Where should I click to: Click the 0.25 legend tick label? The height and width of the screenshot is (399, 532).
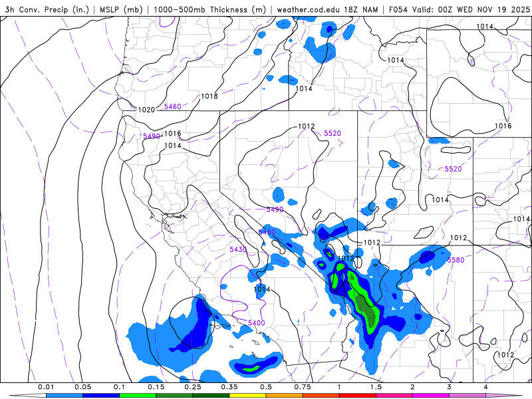[193, 387]
